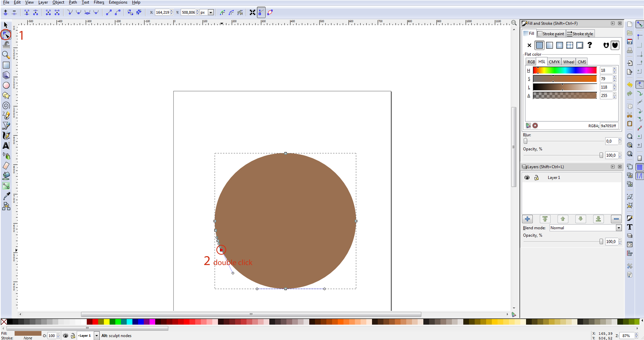The height and width of the screenshot is (340, 644).
Task: Make selected nodes corner (cusp)
Action: (70, 12)
